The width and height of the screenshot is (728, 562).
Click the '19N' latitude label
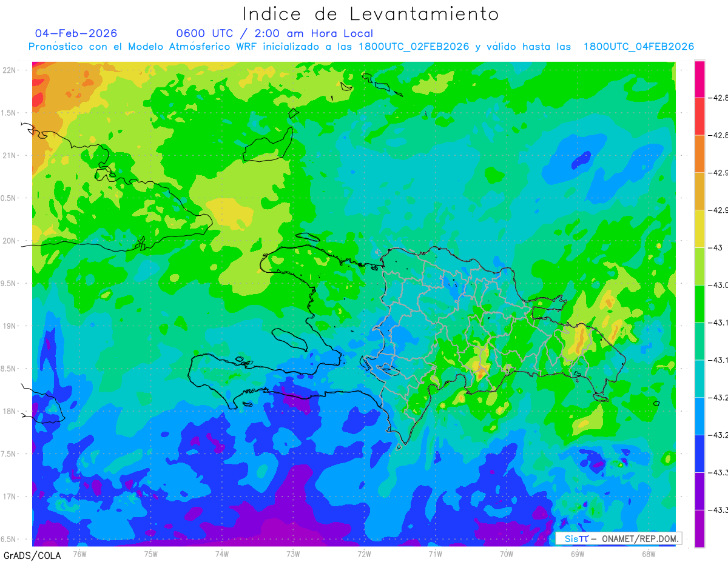[10, 326]
